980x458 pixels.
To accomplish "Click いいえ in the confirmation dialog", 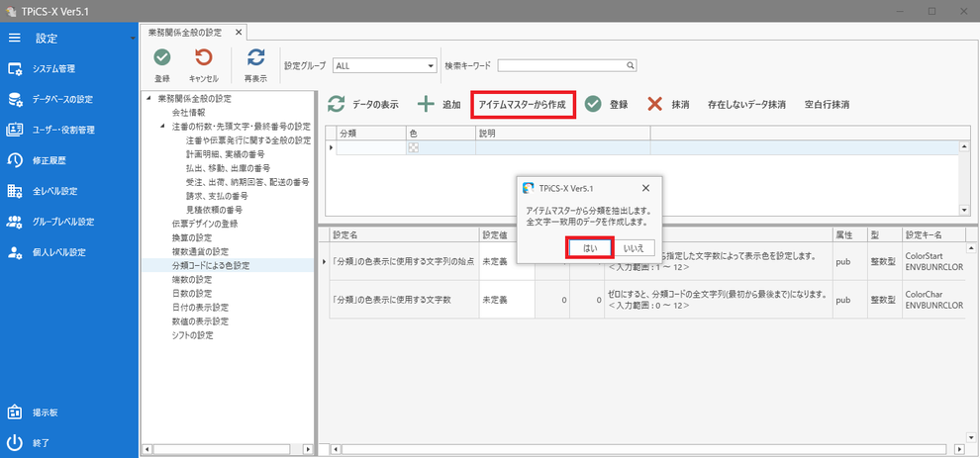I will click(x=634, y=248).
